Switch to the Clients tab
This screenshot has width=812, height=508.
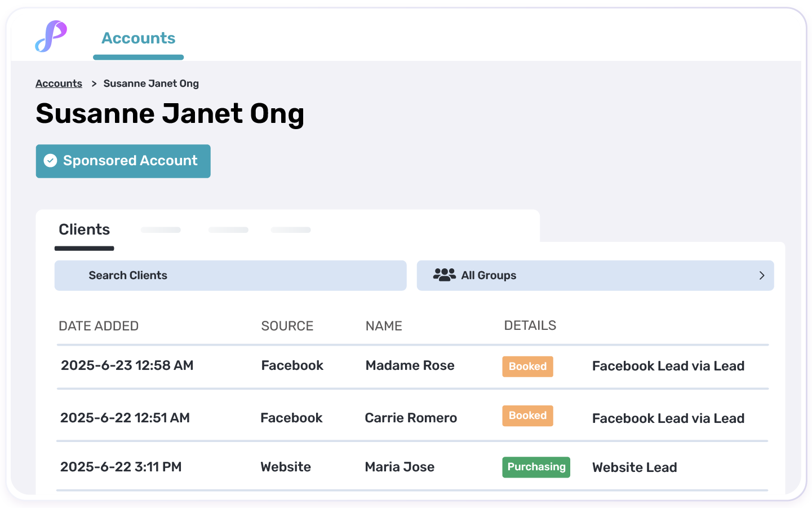coord(85,229)
